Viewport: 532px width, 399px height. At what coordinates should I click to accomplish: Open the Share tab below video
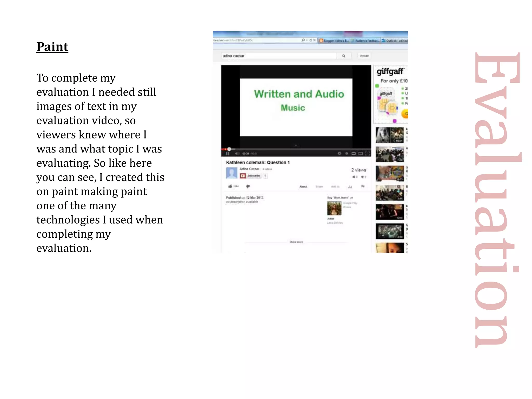click(x=319, y=187)
